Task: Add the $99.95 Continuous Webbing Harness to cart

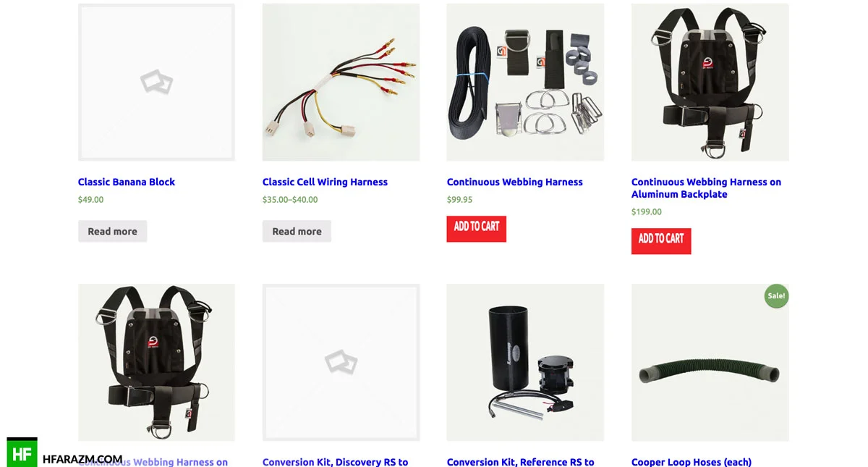Action: 476,229
